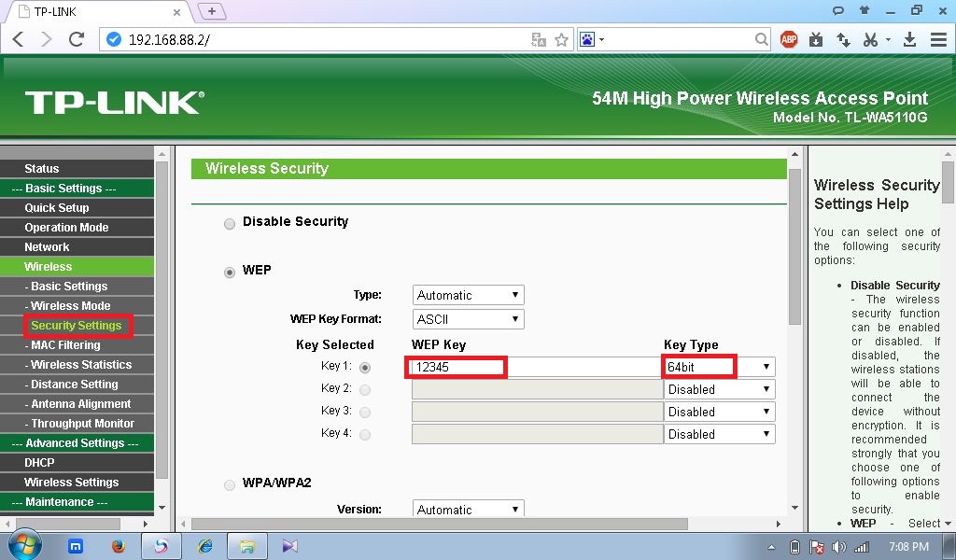
Task: Open Security Settings submenu link
Action: click(77, 326)
